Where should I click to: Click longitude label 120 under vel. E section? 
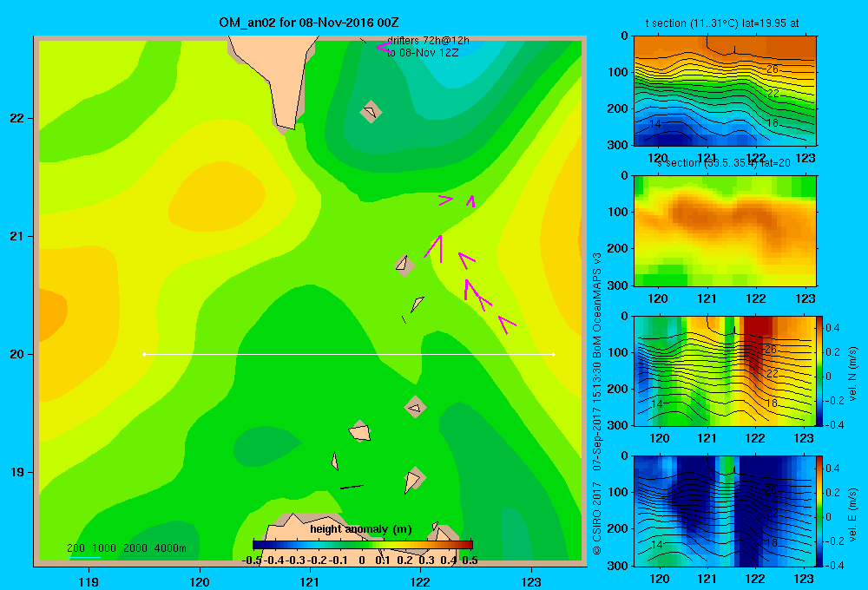[659, 579]
